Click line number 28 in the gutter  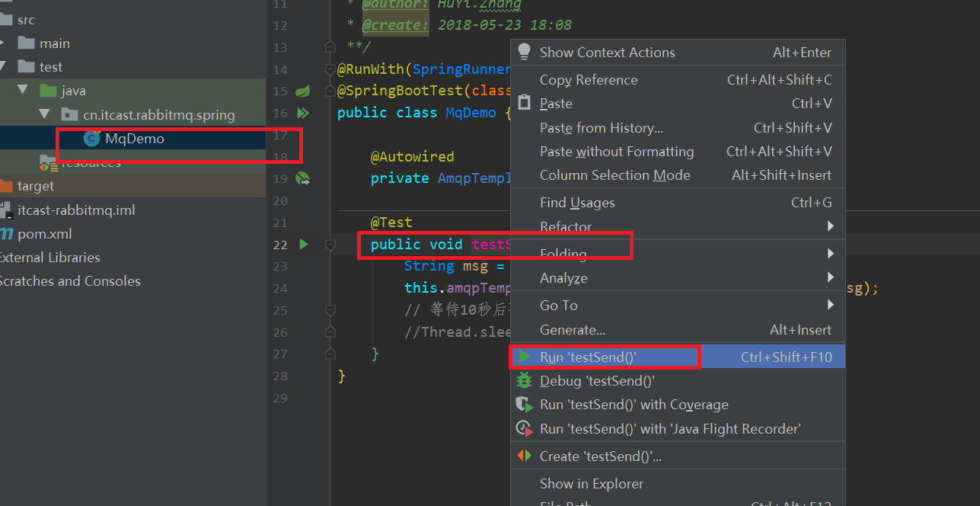(279, 376)
